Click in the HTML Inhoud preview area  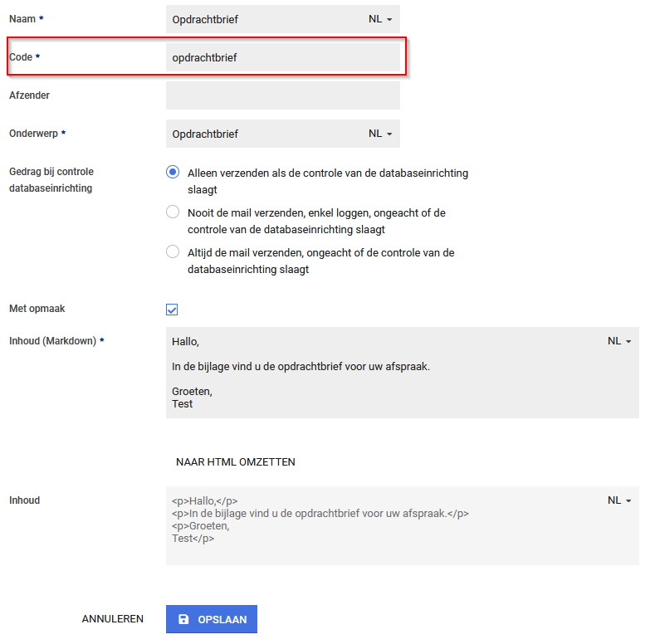click(382, 525)
